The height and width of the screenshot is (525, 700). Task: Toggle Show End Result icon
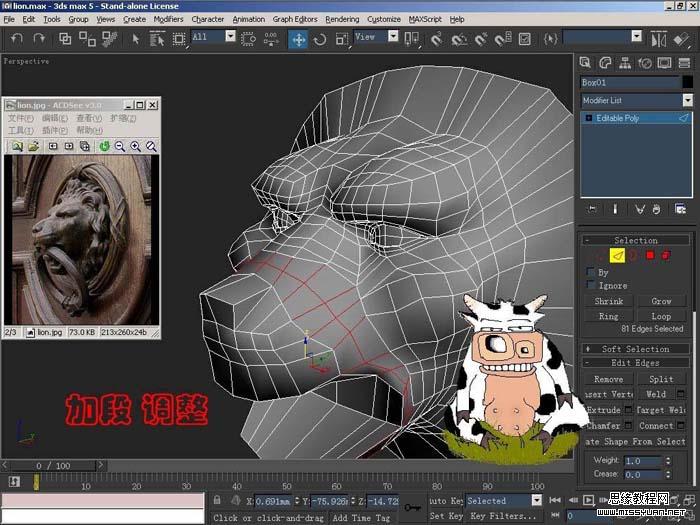coord(615,209)
